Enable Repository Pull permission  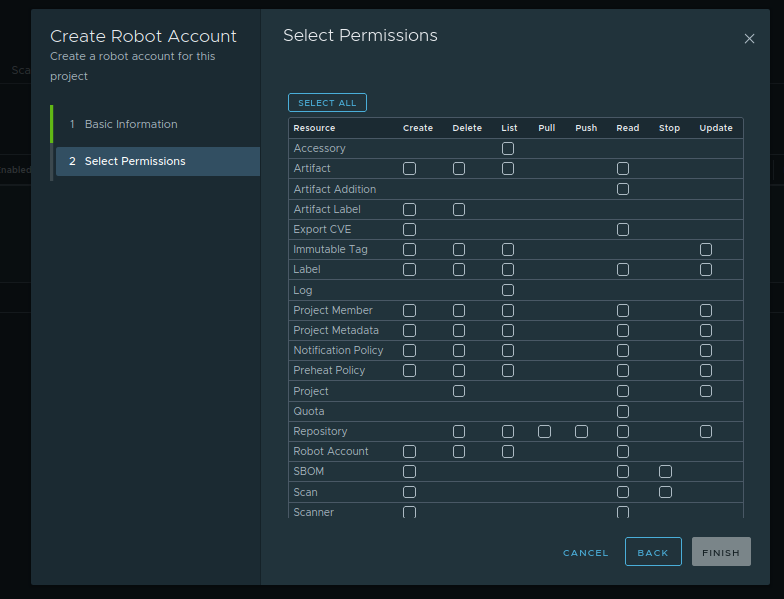pos(544,432)
